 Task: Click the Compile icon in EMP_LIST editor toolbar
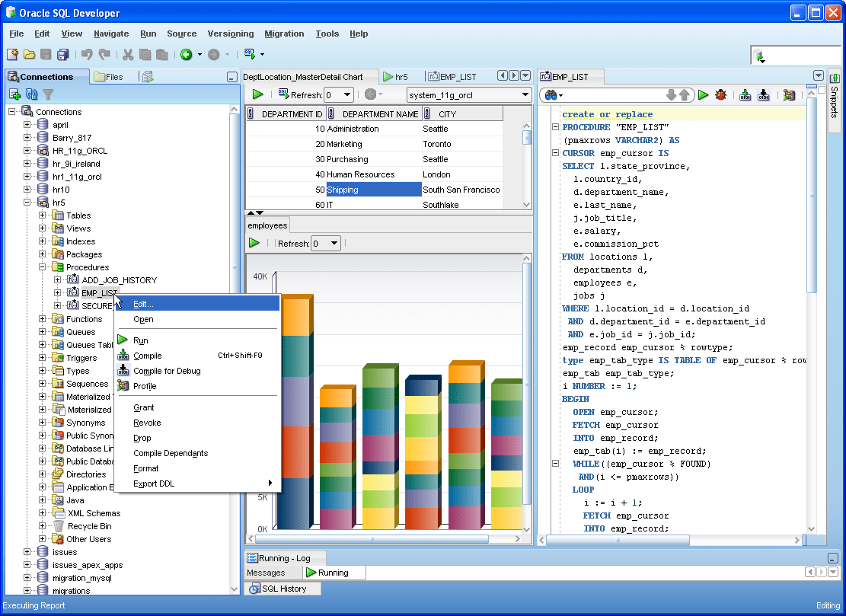[745, 95]
